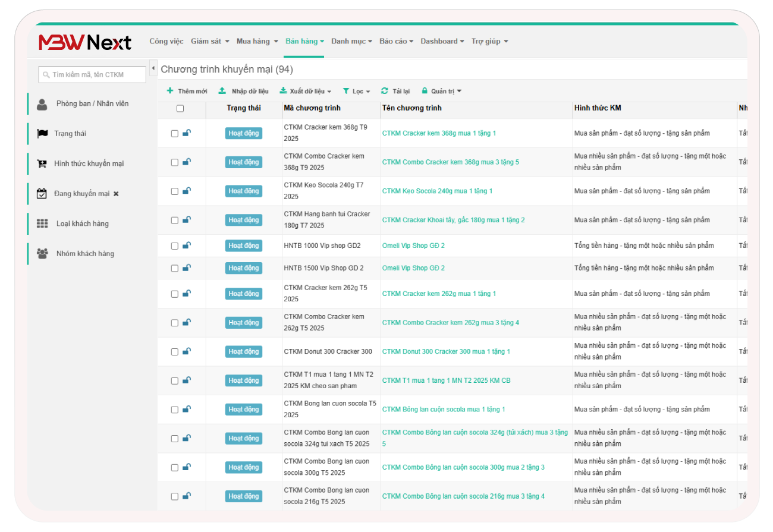This screenshot has width=773, height=532.
Task: Open the Danh mục menu
Action: [351, 42]
